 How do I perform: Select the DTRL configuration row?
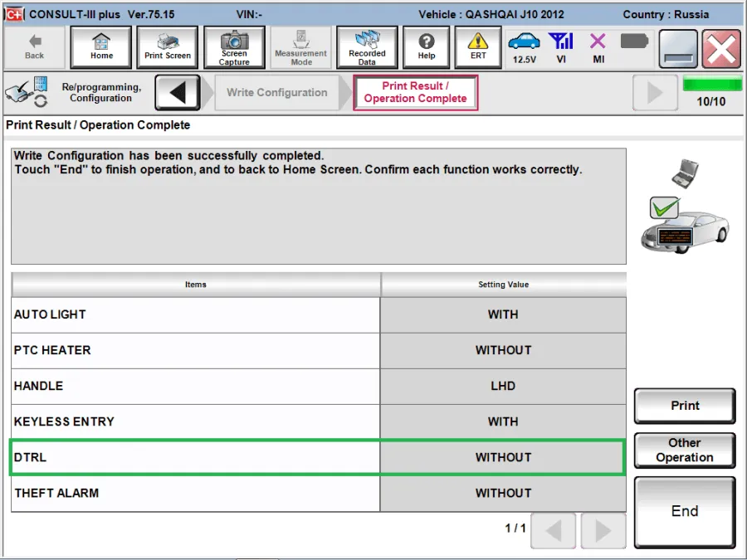pos(317,457)
